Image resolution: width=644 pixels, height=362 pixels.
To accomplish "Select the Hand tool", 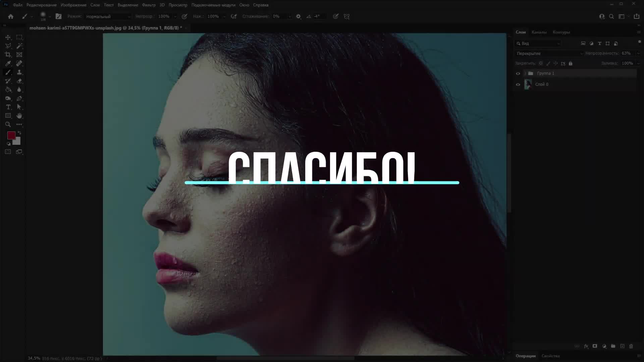I will click(x=19, y=116).
